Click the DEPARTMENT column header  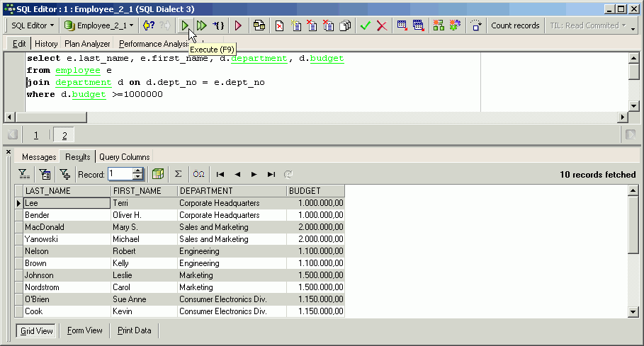[x=232, y=190]
